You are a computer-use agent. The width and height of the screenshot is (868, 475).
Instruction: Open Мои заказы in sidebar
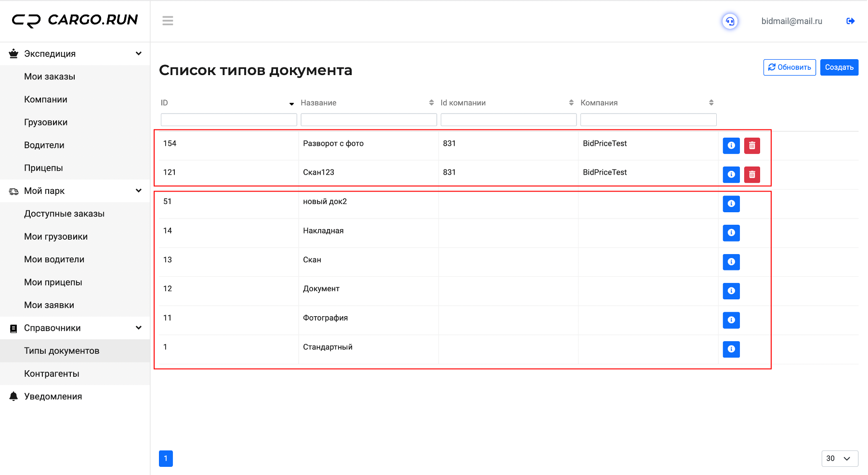click(50, 77)
